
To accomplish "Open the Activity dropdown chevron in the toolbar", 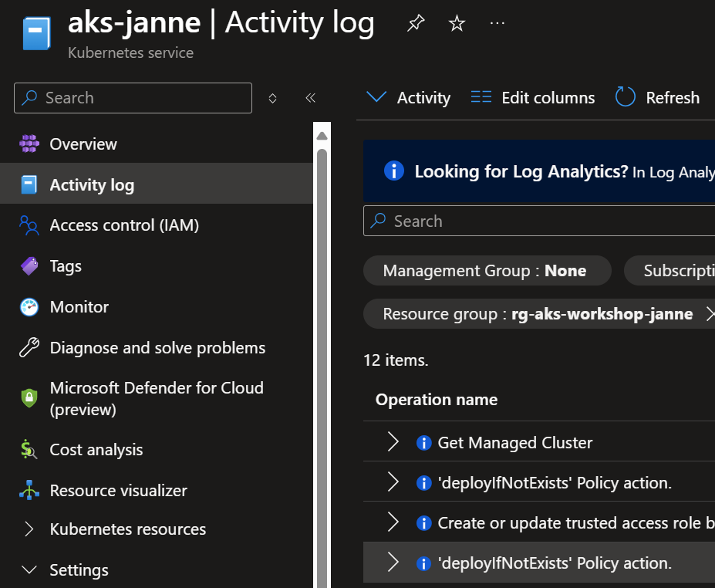I will 376,96.
